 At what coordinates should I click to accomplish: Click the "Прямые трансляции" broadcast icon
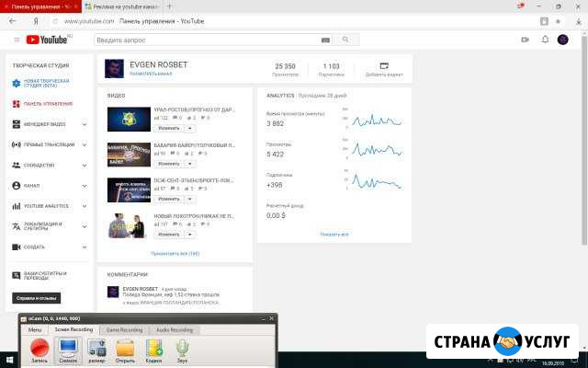click(17, 144)
